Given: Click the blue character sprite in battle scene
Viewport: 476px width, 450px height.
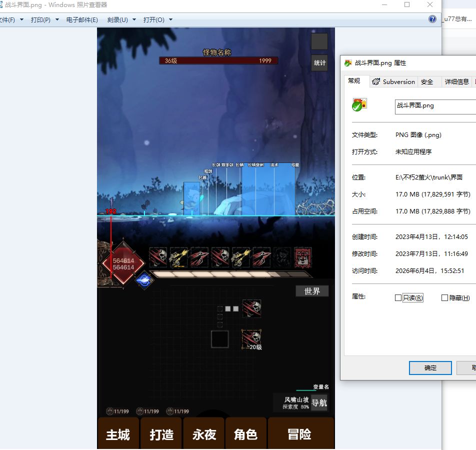Looking at the screenshot, I should click(192, 198).
